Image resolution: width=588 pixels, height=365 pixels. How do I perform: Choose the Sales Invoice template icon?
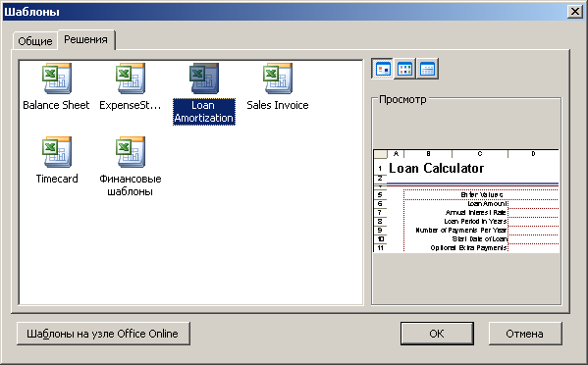(x=277, y=78)
